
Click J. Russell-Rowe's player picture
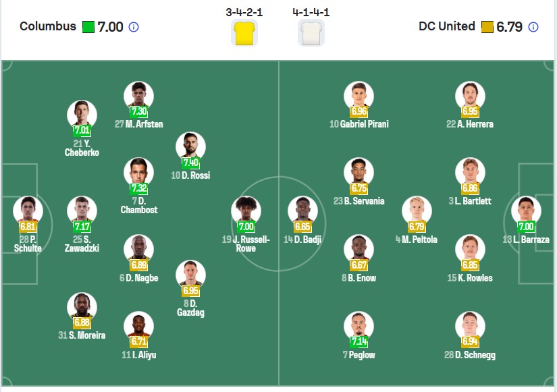(x=246, y=211)
